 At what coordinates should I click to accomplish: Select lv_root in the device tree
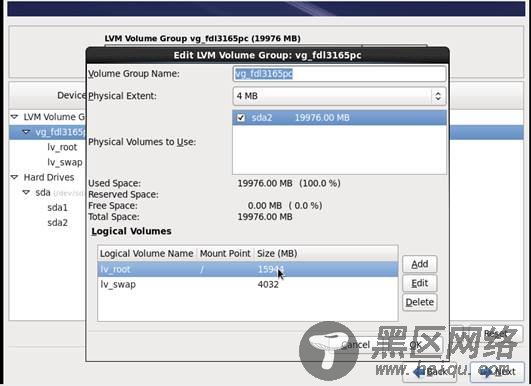[x=62, y=147]
